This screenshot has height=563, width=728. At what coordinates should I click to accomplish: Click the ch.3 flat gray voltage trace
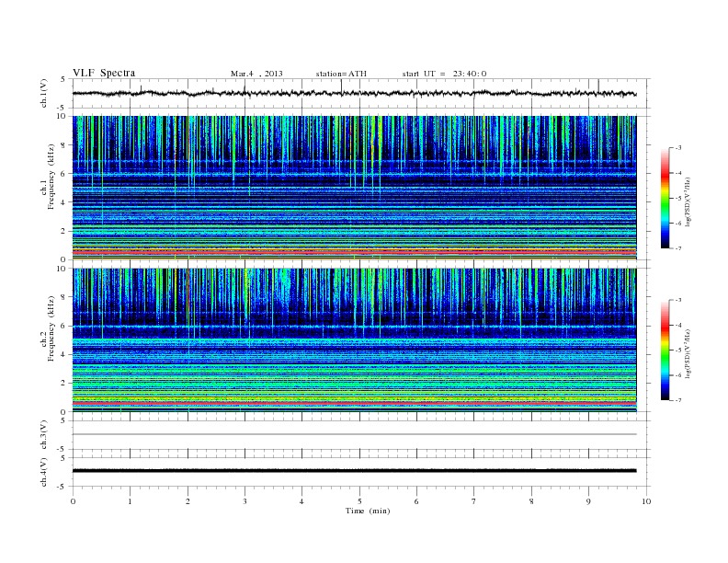(x=354, y=434)
